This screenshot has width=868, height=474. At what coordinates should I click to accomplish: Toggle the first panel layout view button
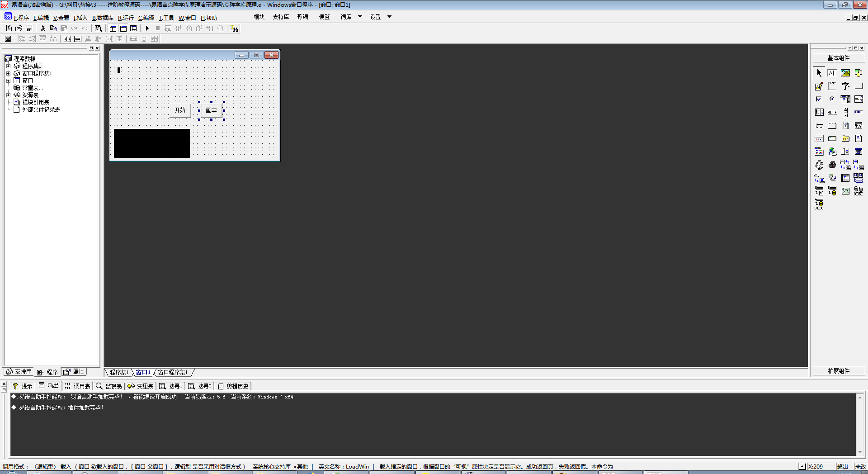113,28
